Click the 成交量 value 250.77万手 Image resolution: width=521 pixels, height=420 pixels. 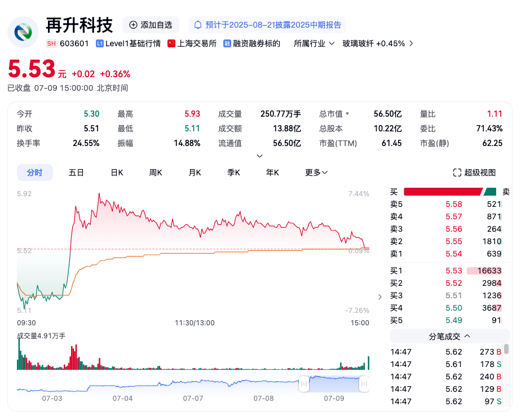pyautogui.click(x=281, y=114)
